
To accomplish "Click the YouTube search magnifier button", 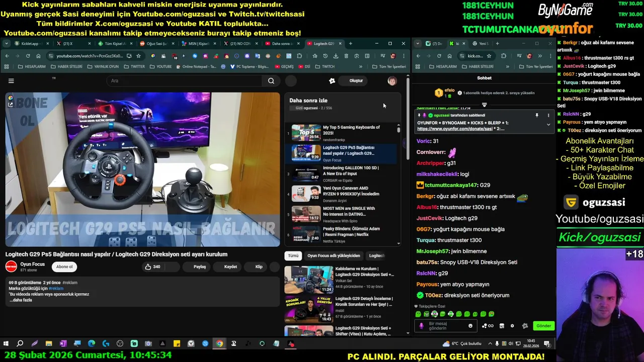I will point(271,81).
